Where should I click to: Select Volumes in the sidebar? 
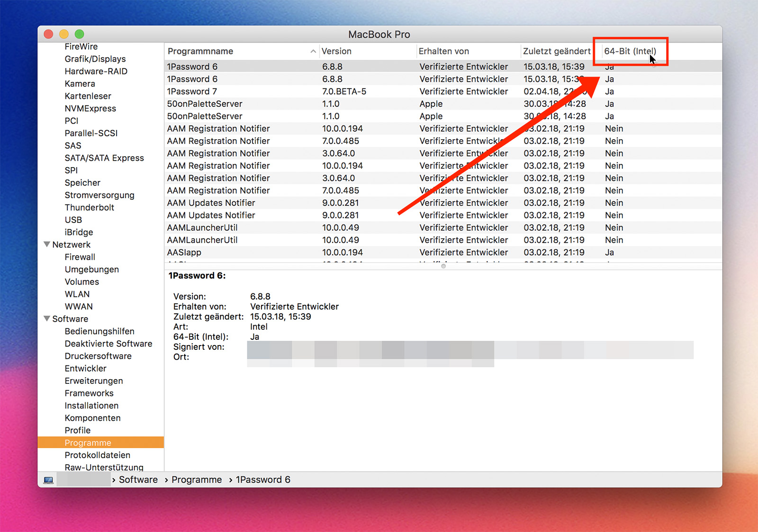click(x=81, y=282)
